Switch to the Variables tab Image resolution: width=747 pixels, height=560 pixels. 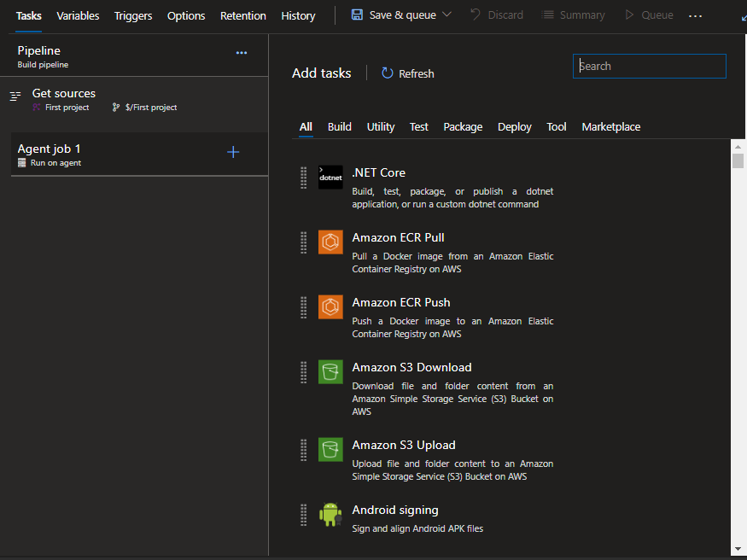(x=78, y=15)
